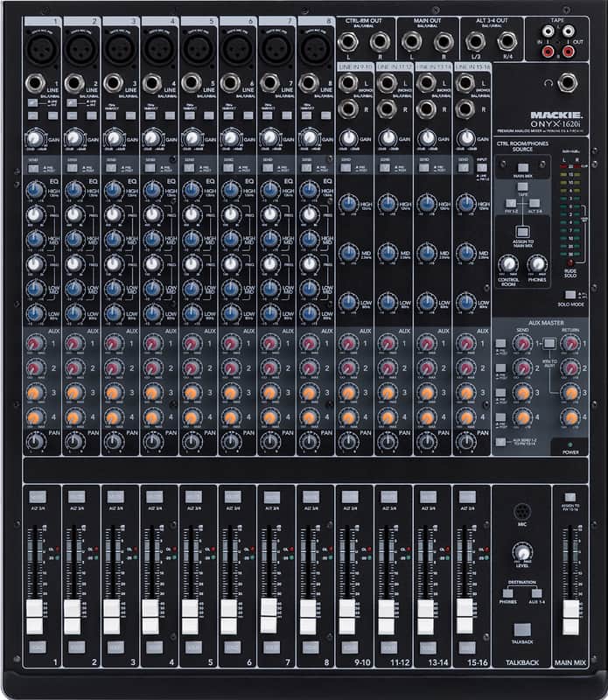
Task: Click the CTRL-RM OUT left jack
Action: (x=348, y=42)
